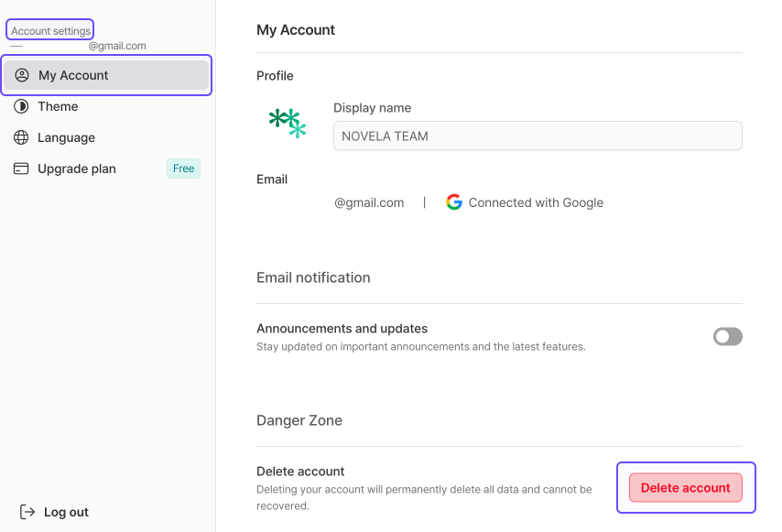This screenshot has width=782, height=532.
Task: Open the My Account menu item
Action: pyautogui.click(x=106, y=75)
